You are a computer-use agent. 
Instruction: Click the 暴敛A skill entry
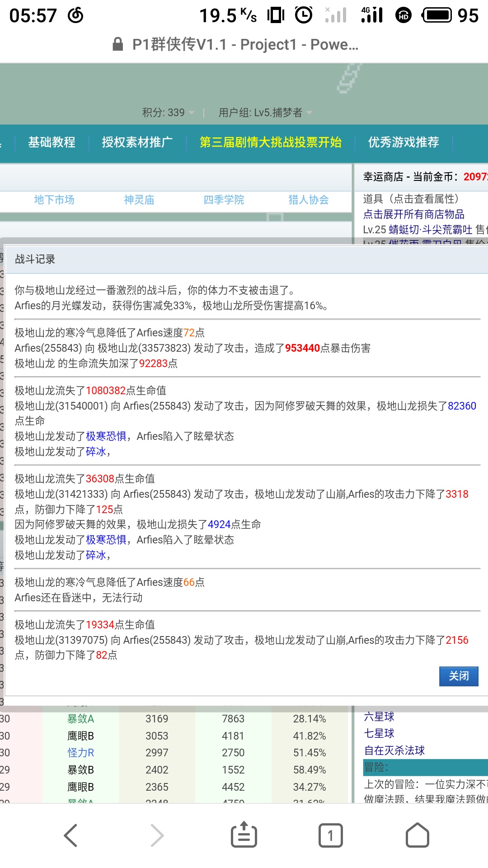click(81, 719)
